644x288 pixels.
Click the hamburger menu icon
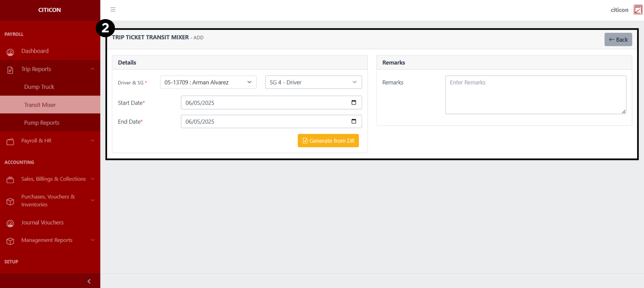pyautogui.click(x=113, y=10)
